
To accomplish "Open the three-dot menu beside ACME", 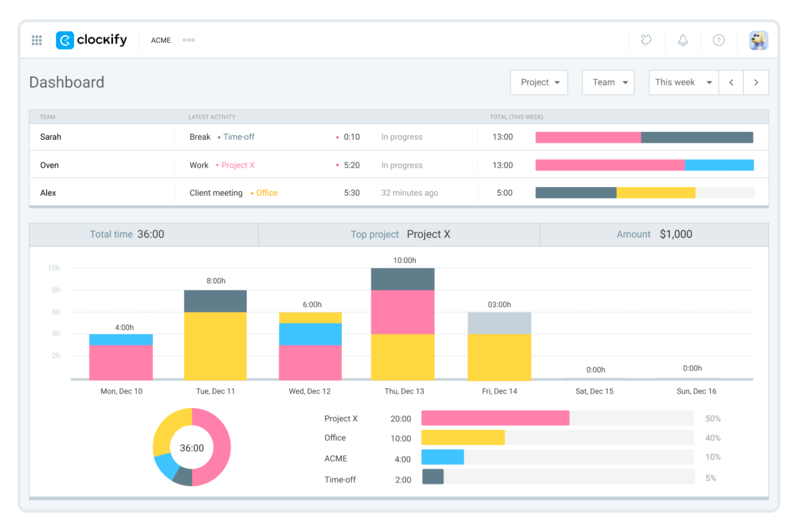I will [188, 40].
